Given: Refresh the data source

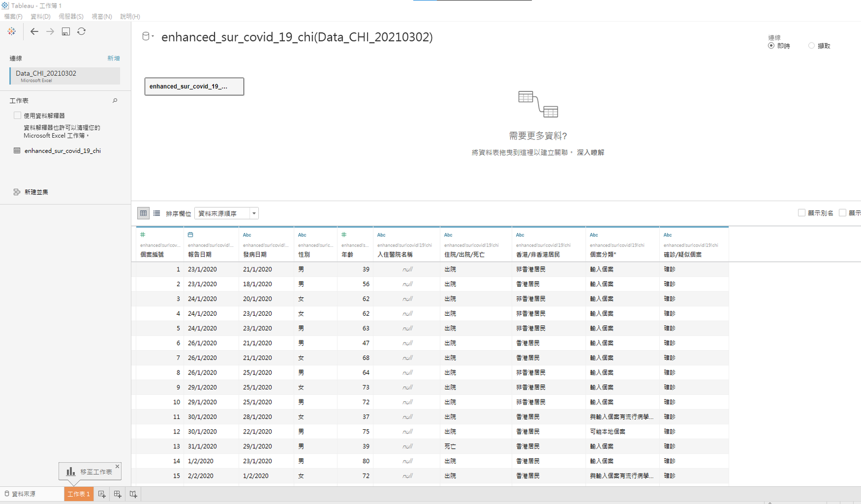Looking at the screenshot, I should 81,32.
